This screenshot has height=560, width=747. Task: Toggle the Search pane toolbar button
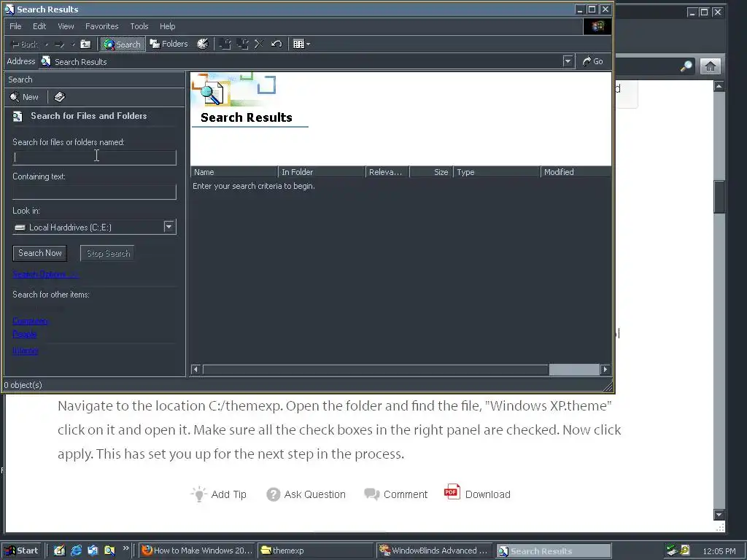tap(122, 44)
